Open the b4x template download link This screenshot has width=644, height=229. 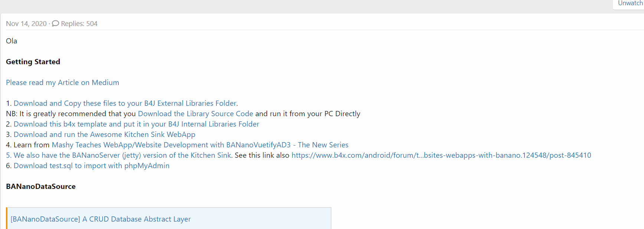tap(136, 124)
